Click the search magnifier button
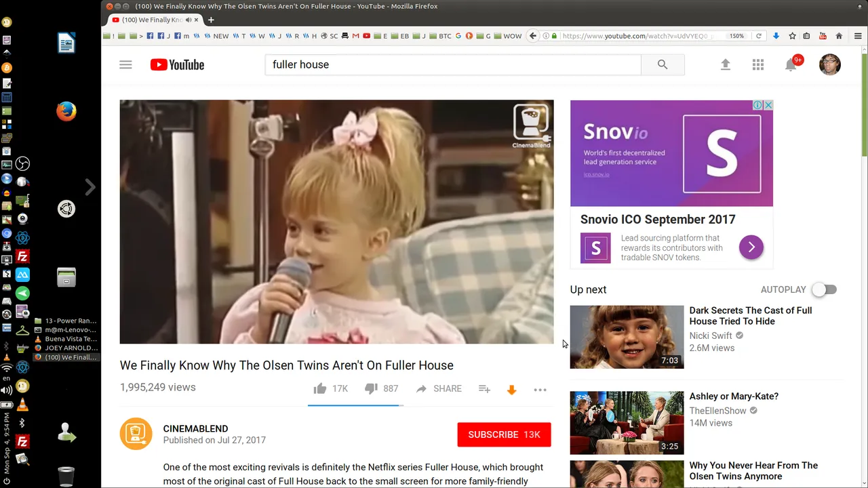This screenshot has height=488, width=868. point(663,64)
